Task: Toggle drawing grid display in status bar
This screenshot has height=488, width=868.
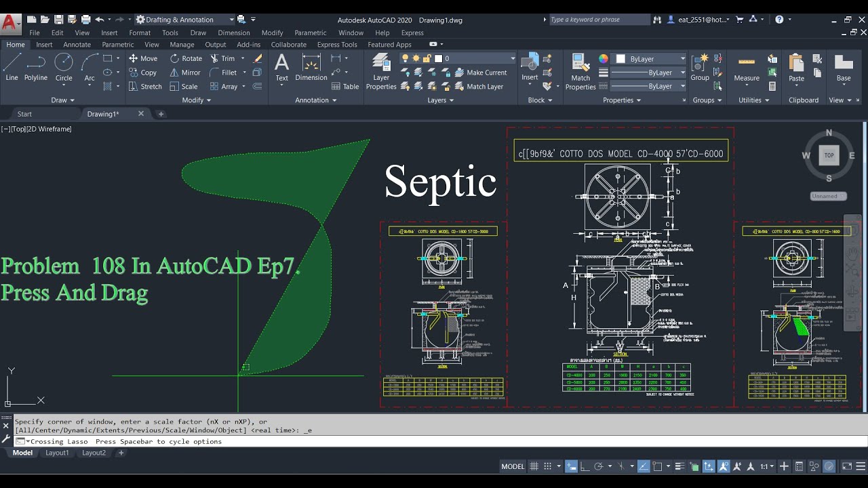Action: (x=534, y=466)
